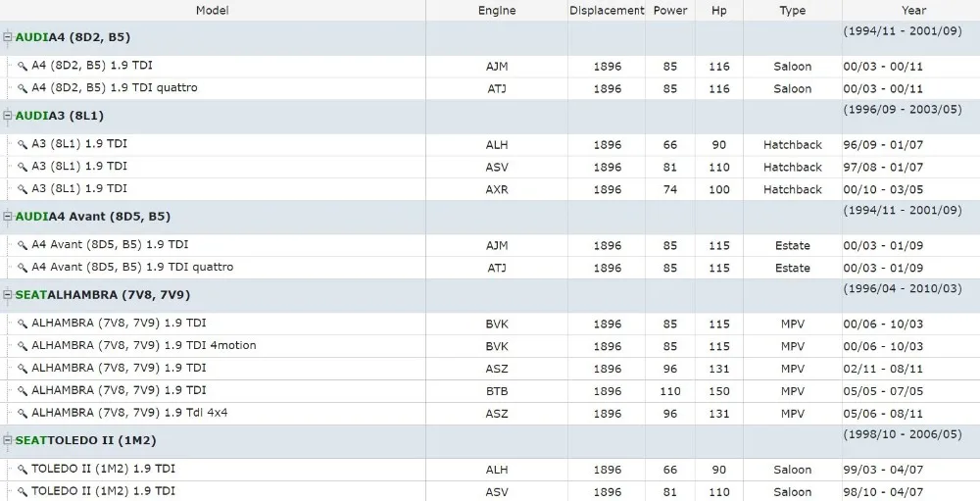Sort by the Year column header
The height and width of the screenshot is (501, 980).
point(913,11)
